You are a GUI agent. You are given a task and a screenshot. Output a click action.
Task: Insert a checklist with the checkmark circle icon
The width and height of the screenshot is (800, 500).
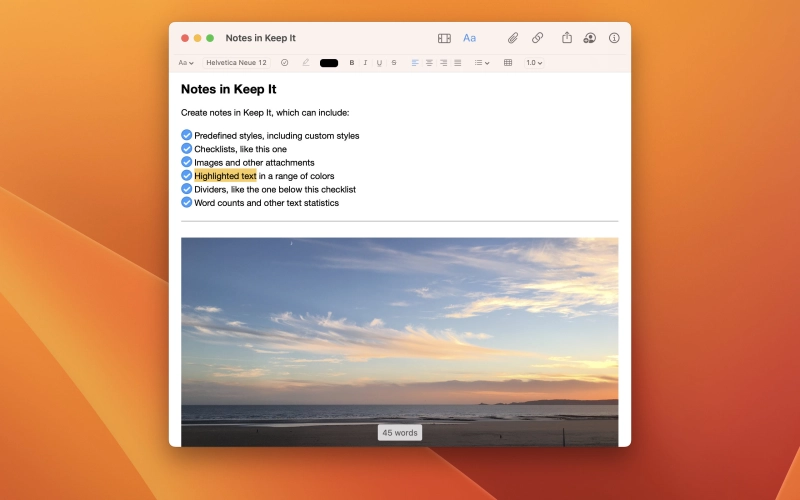click(x=285, y=63)
